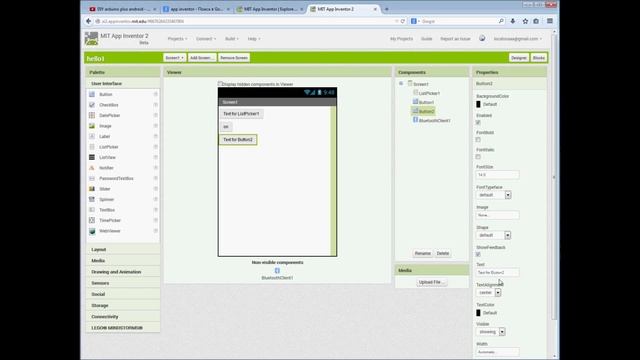This screenshot has height=360, width=640.
Task: Collapse the Screen1 tree node
Action: tap(401, 84)
